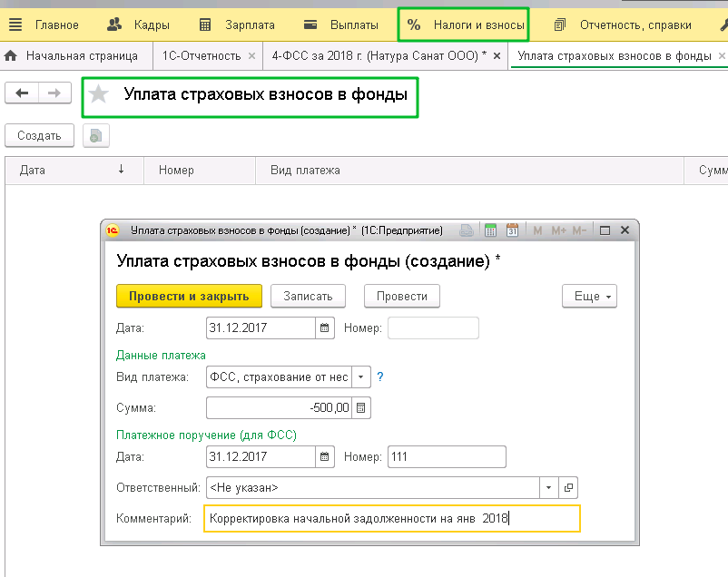Viewport: 728px width, 577px height.
Task: Click Провести и закрыть button
Action: tap(189, 296)
